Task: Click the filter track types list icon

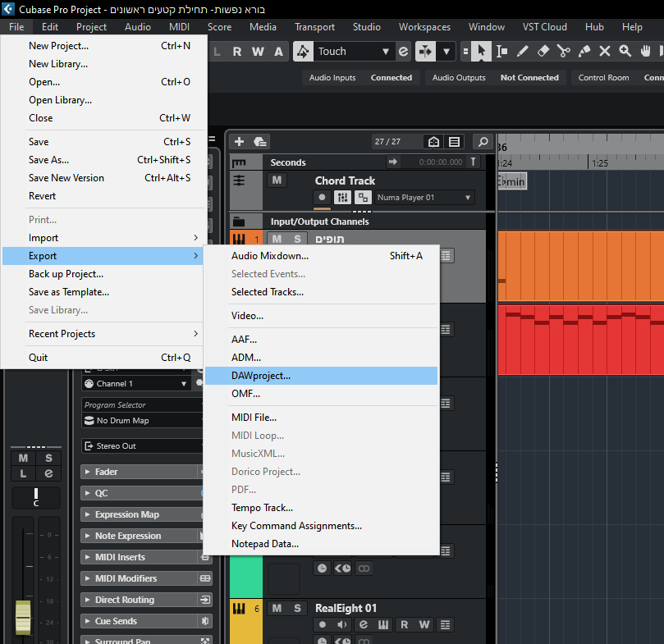Action: pyautogui.click(x=454, y=141)
